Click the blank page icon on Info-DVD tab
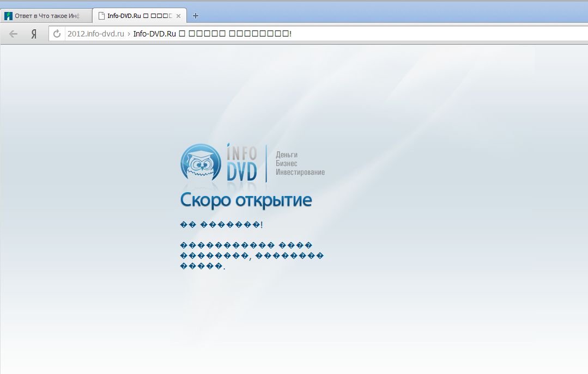This screenshot has width=588, height=374. [x=101, y=16]
